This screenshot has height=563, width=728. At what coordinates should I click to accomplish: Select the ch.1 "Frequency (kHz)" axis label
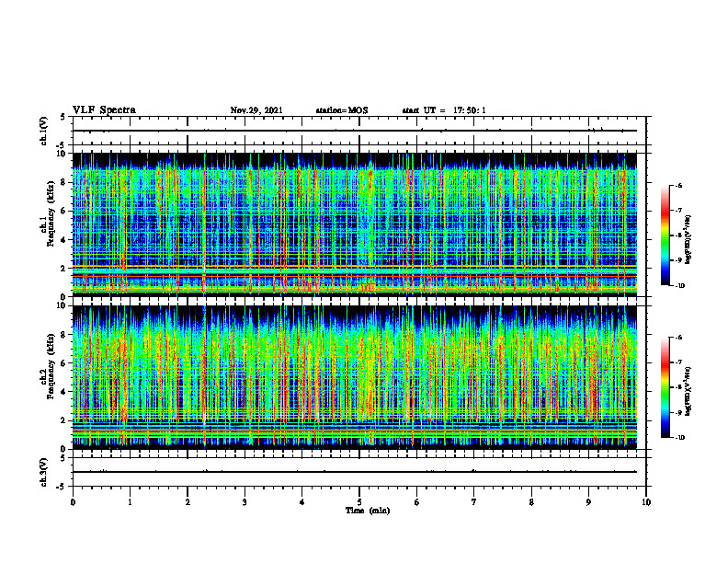tap(53, 213)
